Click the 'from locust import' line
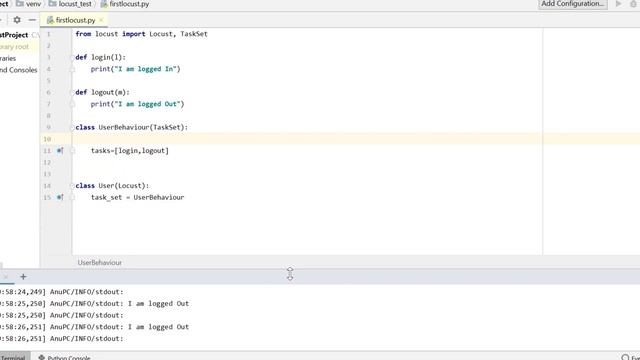Screen dimensions: 640x360 [141, 34]
